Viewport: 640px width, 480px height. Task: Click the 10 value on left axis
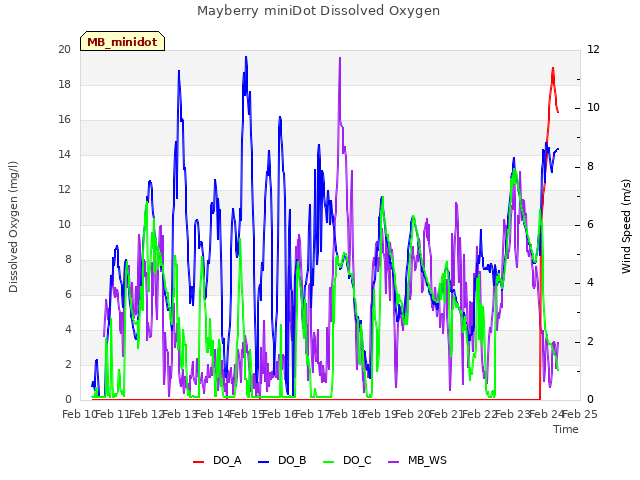coord(64,224)
